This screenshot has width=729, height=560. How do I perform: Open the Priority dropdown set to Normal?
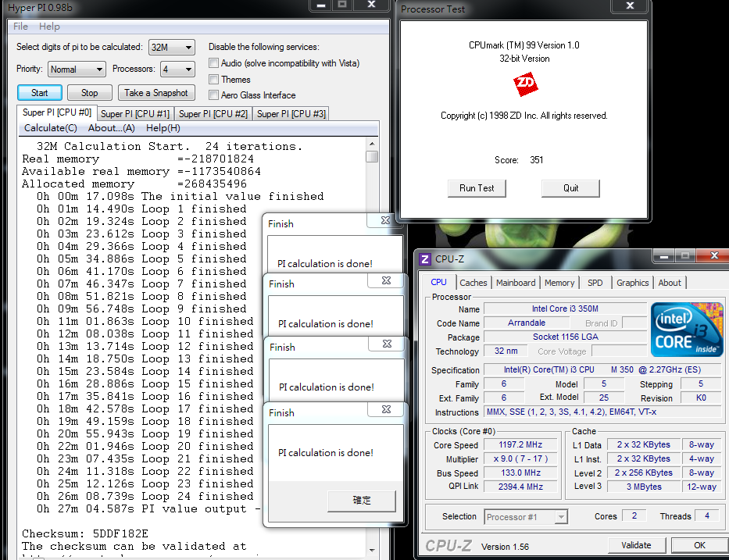77,70
